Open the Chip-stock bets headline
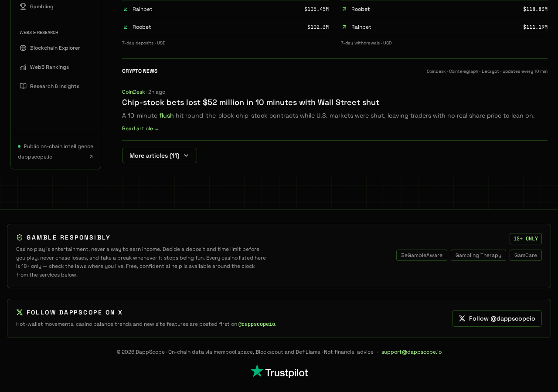The width and height of the screenshot is (558, 392). tap(251, 102)
